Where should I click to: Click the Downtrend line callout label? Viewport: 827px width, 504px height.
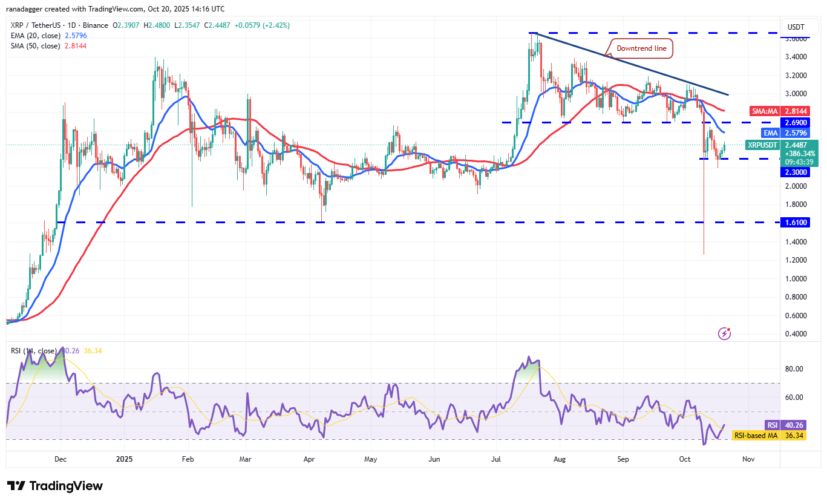(x=641, y=48)
